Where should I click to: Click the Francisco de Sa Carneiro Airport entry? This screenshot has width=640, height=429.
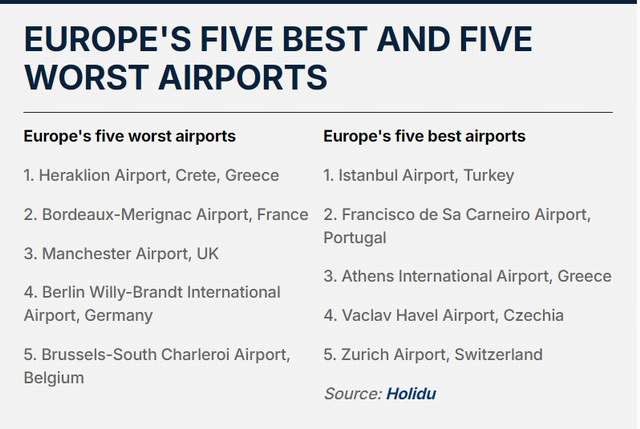(x=457, y=226)
